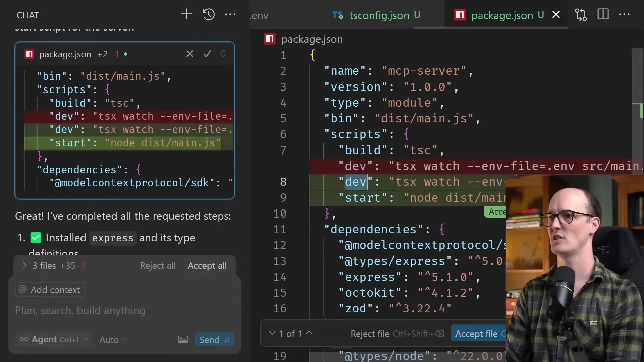
Task: Click the package.json breadcrumb
Action: pos(312,39)
